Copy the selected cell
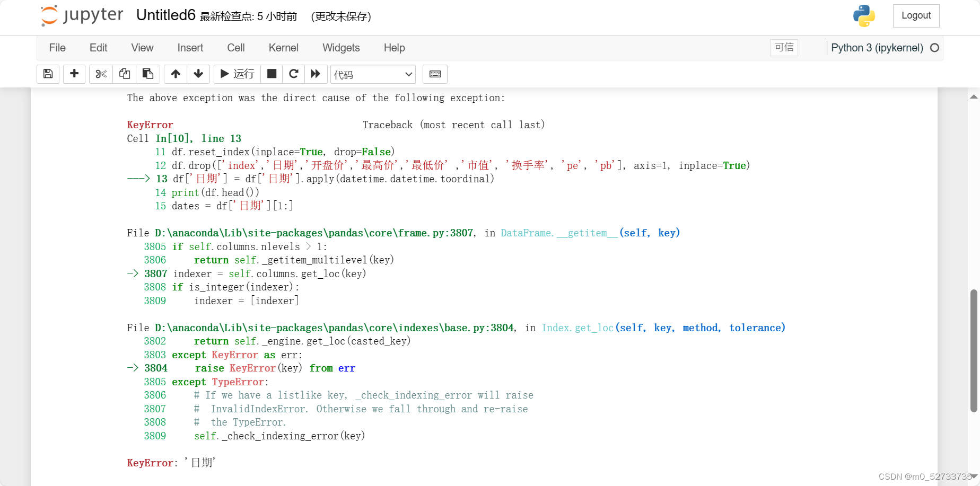Image resolution: width=980 pixels, height=486 pixels. (124, 74)
